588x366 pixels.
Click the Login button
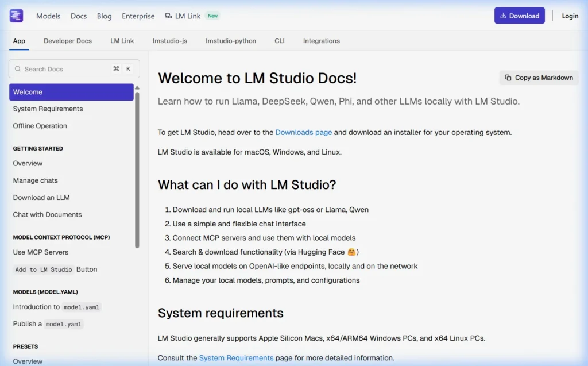570,16
